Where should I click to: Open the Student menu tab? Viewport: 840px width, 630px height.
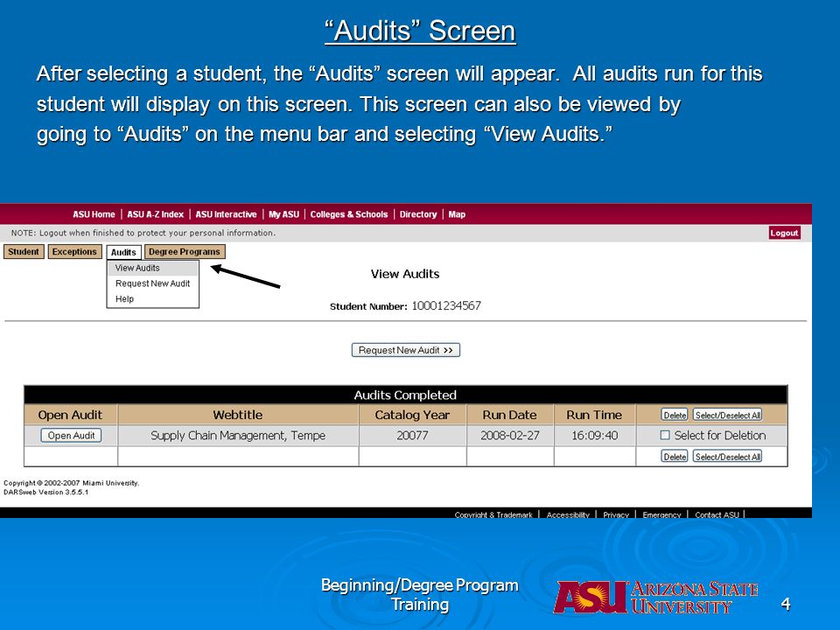coord(24,252)
